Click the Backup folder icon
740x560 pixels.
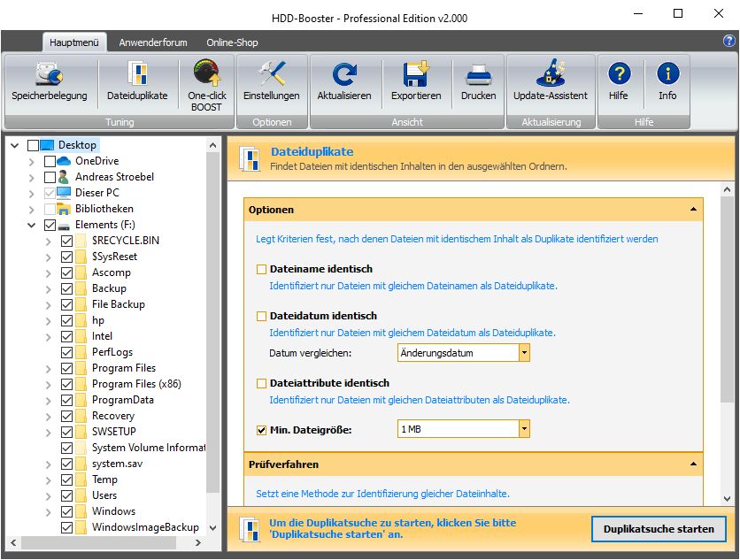click(x=81, y=288)
